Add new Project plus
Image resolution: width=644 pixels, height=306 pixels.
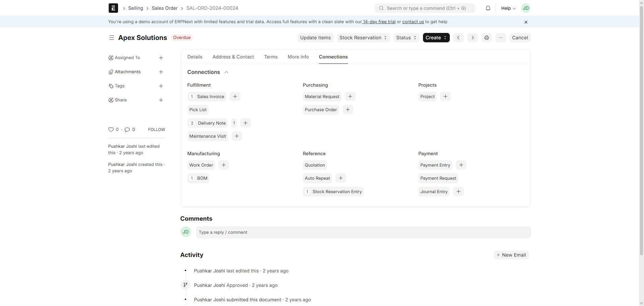click(x=445, y=96)
